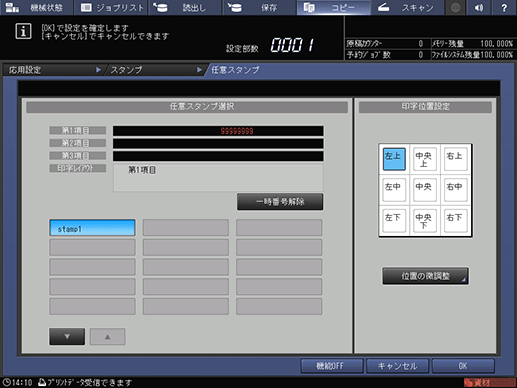Image resolution: width=517 pixels, height=388 pixels.
Task: Switch to the スキャン scan tab
Action: tap(408, 7)
